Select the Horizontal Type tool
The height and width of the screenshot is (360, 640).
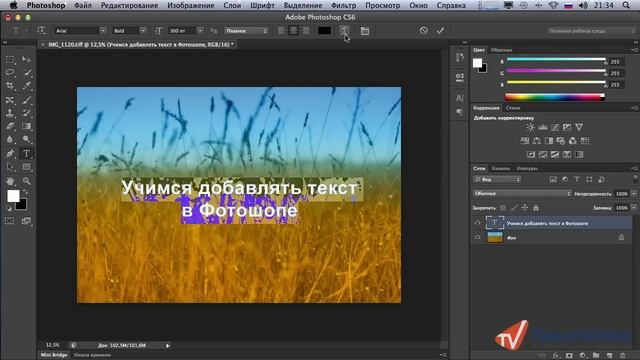(x=27, y=153)
